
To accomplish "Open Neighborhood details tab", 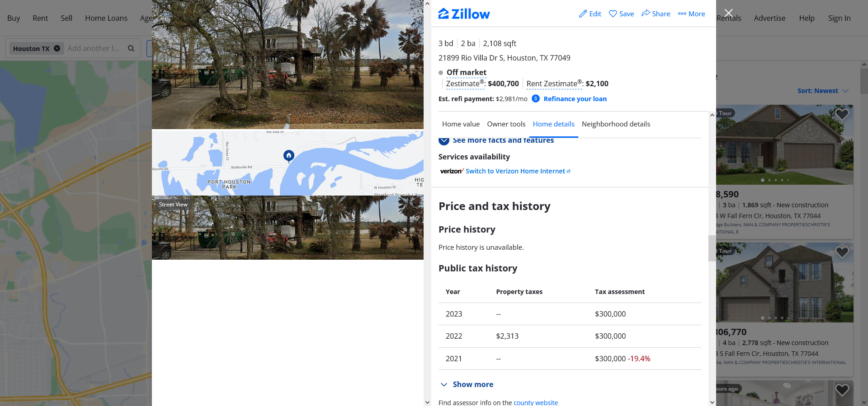I will [x=616, y=124].
